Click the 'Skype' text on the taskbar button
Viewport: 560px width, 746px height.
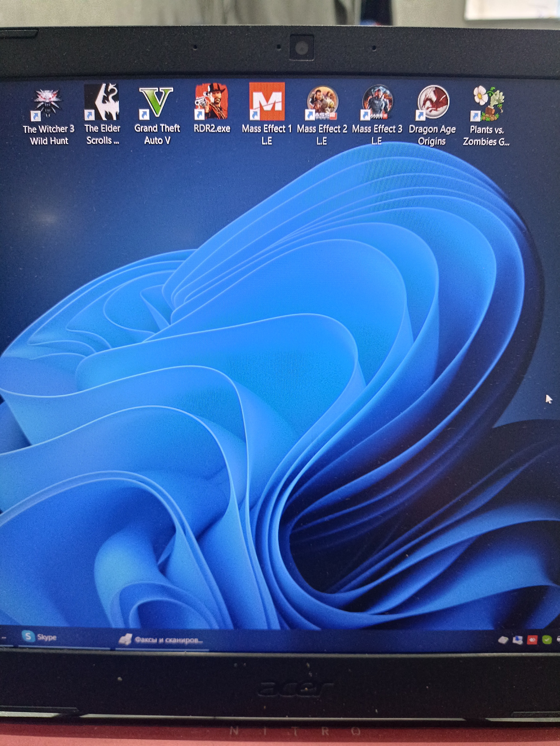coord(47,637)
